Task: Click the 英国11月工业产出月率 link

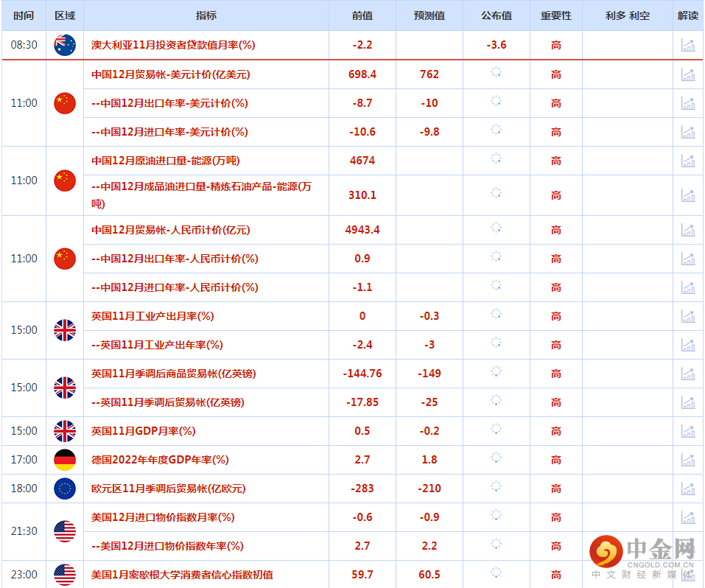Action: (x=152, y=316)
